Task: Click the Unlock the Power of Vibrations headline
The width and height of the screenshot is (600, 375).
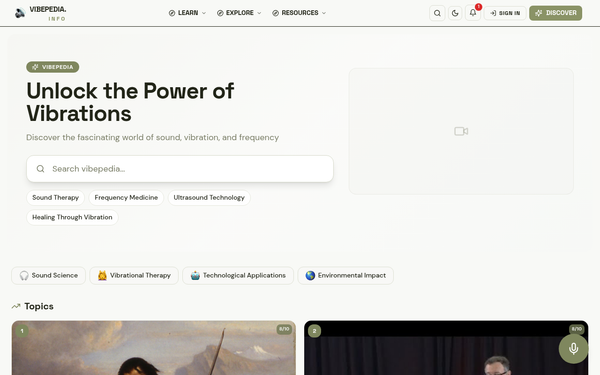Action: (130, 102)
